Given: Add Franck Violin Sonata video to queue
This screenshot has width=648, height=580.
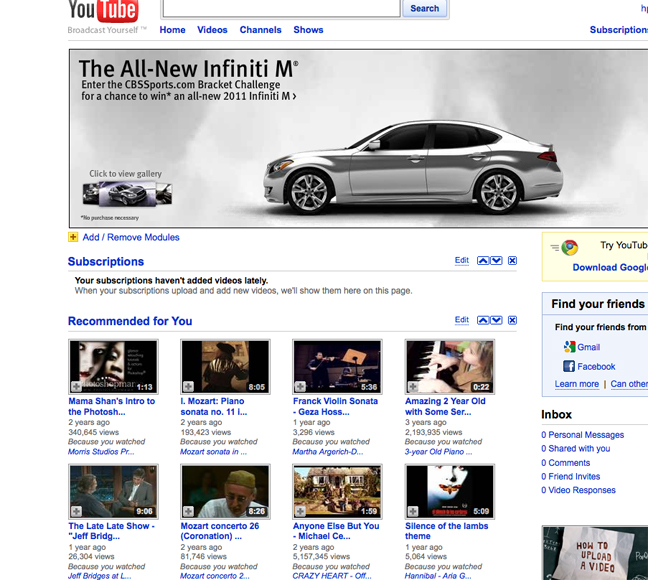Looking at the screenshot, I should tap(300, 387).
